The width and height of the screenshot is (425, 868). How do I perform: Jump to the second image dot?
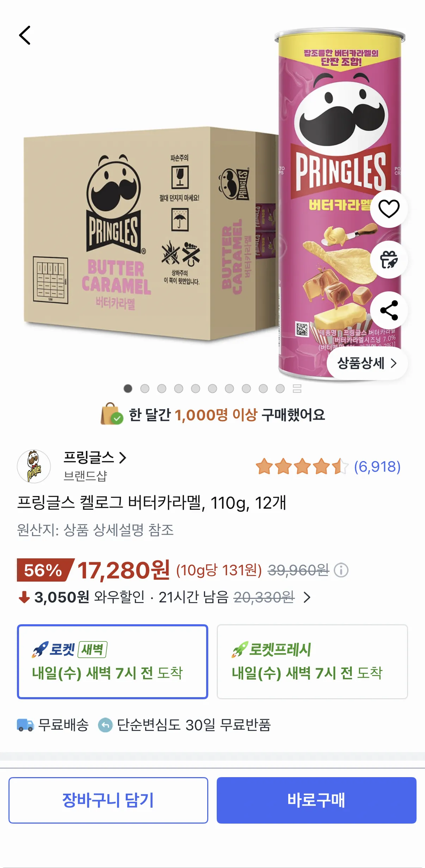pyautogui.click(x=145, y=389)
